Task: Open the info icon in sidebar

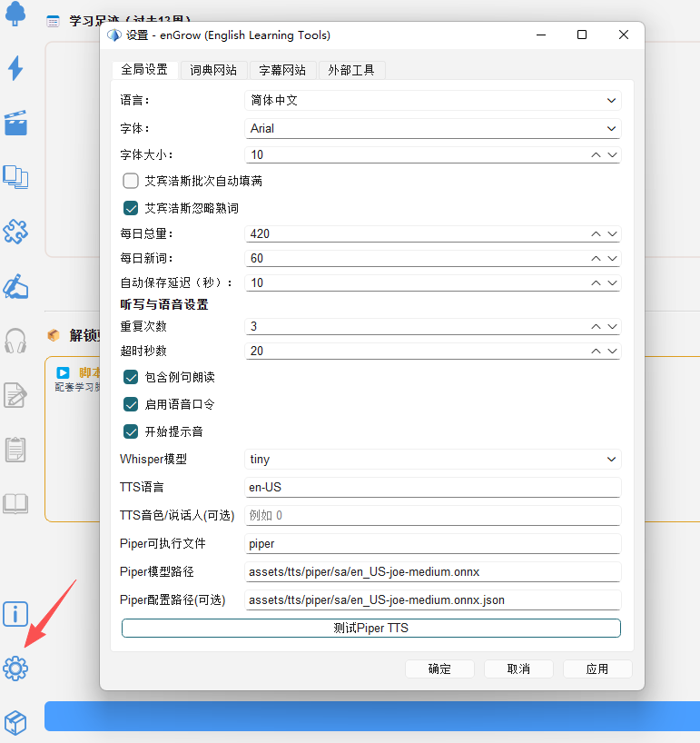Action: coord(15,614)
